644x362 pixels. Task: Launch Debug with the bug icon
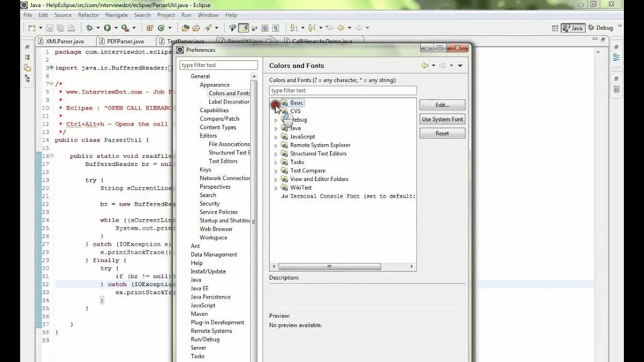89,28
